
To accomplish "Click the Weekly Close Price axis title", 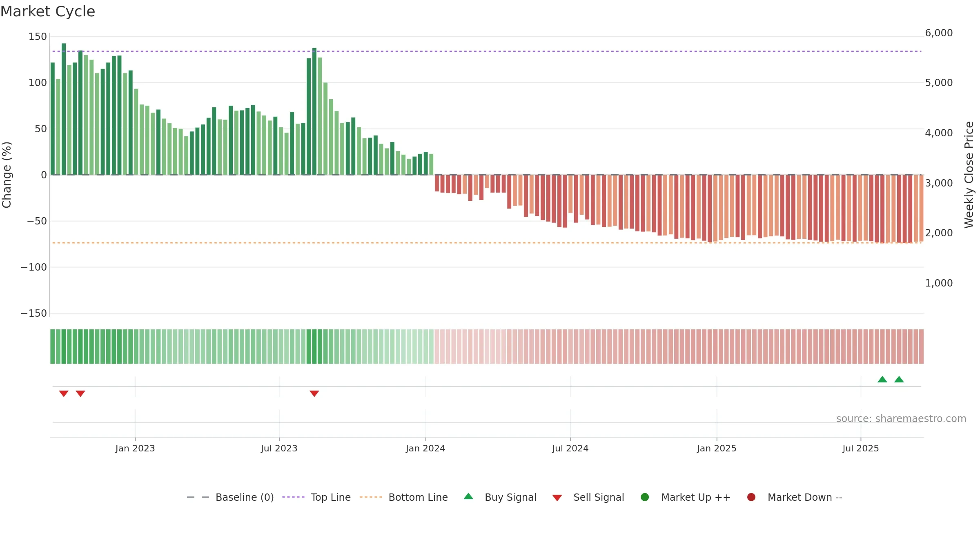I will coord(969,175).
